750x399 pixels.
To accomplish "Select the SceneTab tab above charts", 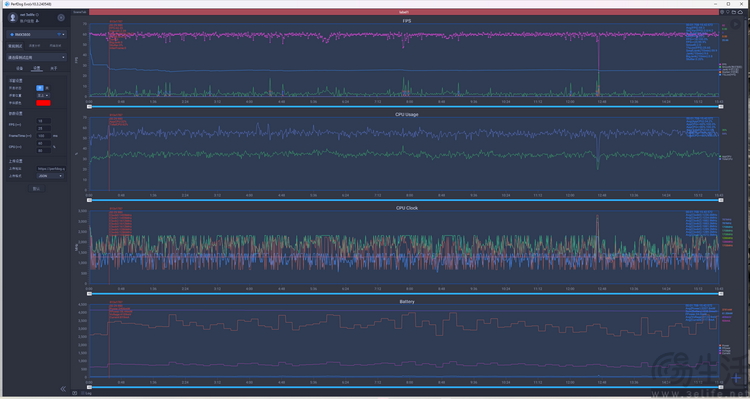I will tap(80, 12).
